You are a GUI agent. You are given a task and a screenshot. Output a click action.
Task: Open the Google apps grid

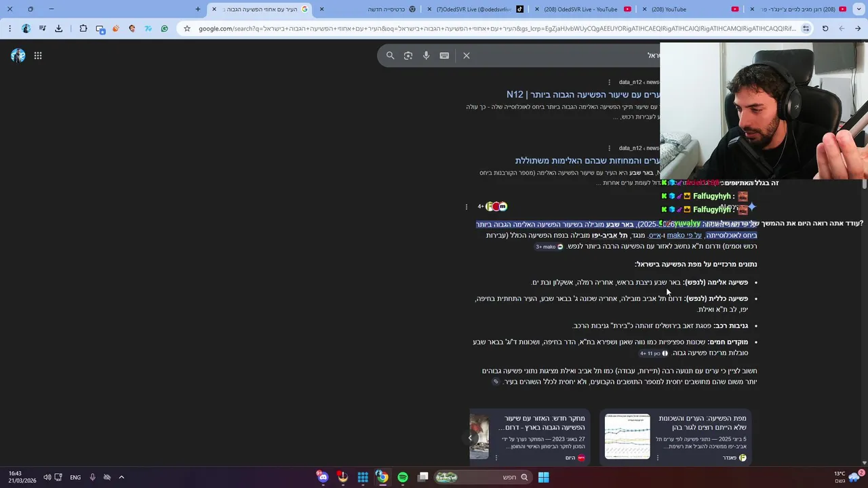(x=38, y=56)
